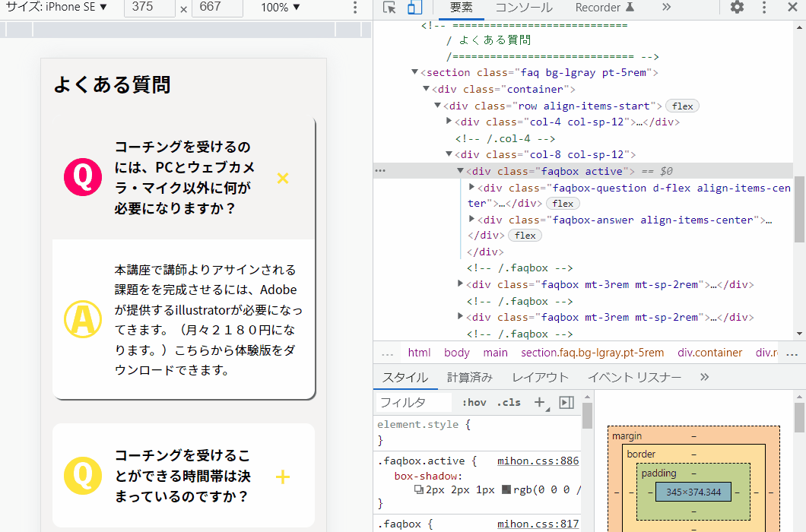This screenshot has height=532, width=806.
Task: Open the 100% zoom dropdown
Action: 280,7
